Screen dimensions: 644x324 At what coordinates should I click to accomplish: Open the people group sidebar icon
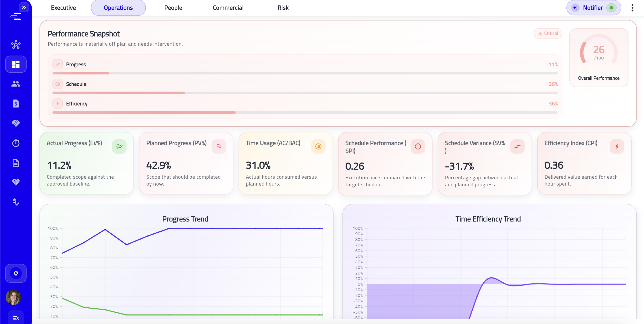16,84
